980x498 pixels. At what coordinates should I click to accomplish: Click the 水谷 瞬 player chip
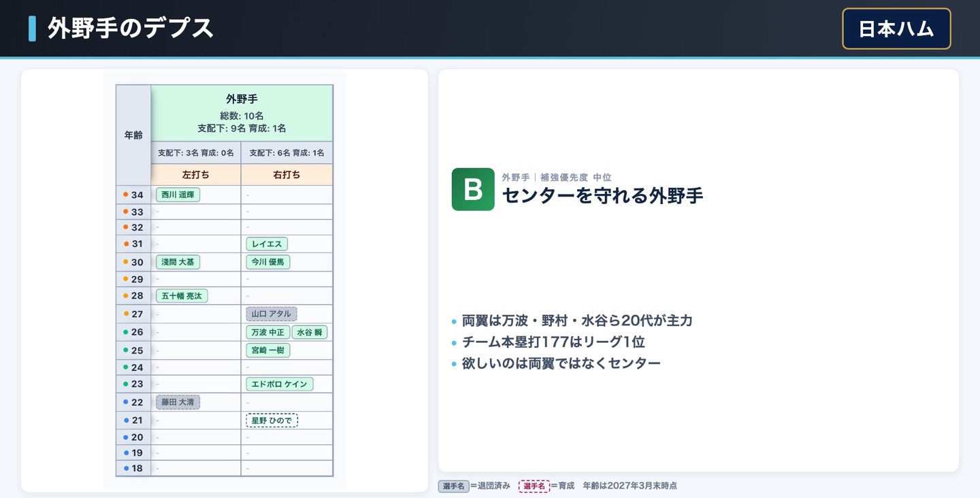(x=310, y=332)
